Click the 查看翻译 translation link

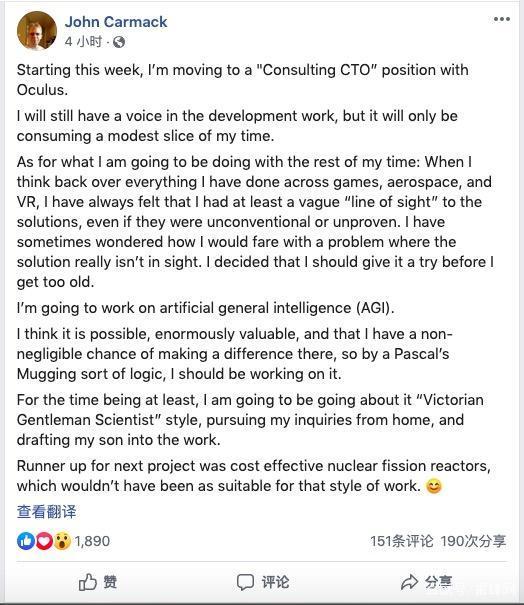(46, 512)
